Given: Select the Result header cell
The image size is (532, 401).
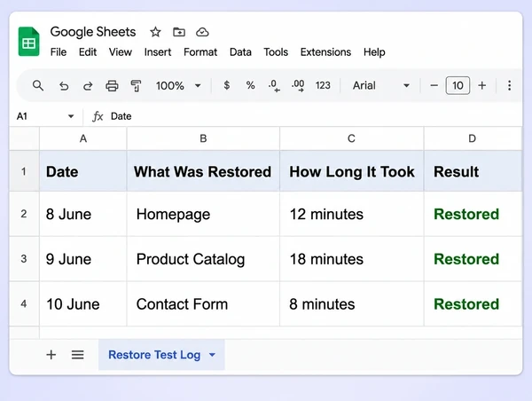Looking at the screenshot, I should [x=473, y=171].
